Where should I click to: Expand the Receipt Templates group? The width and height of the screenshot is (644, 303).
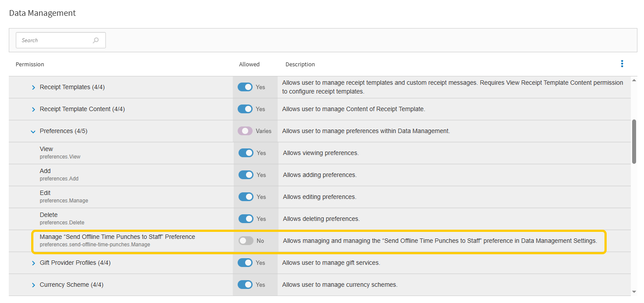[x=33, y=87]
